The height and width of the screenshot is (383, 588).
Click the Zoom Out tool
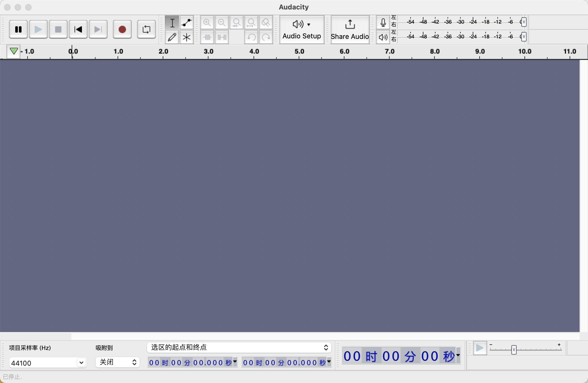click(x=222, y=23)
